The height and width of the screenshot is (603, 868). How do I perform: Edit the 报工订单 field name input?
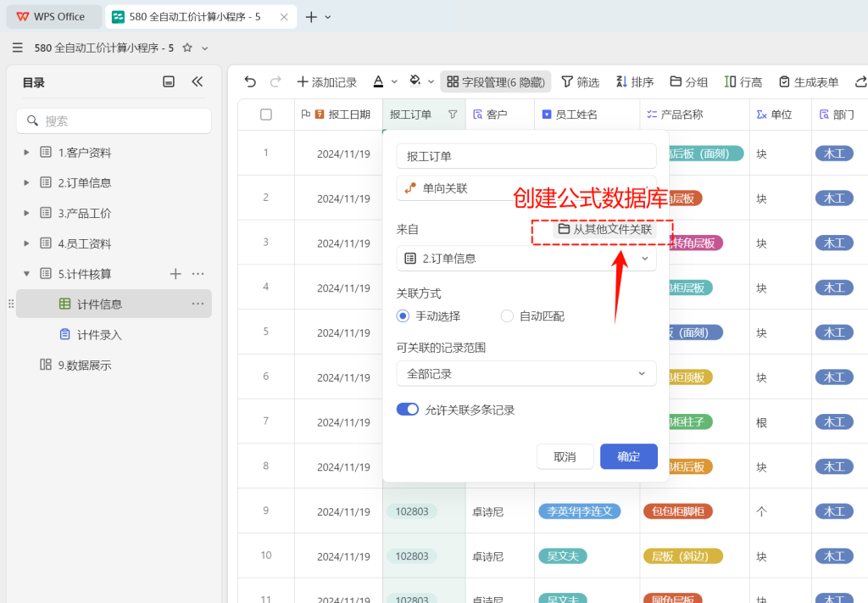(526, 156)
